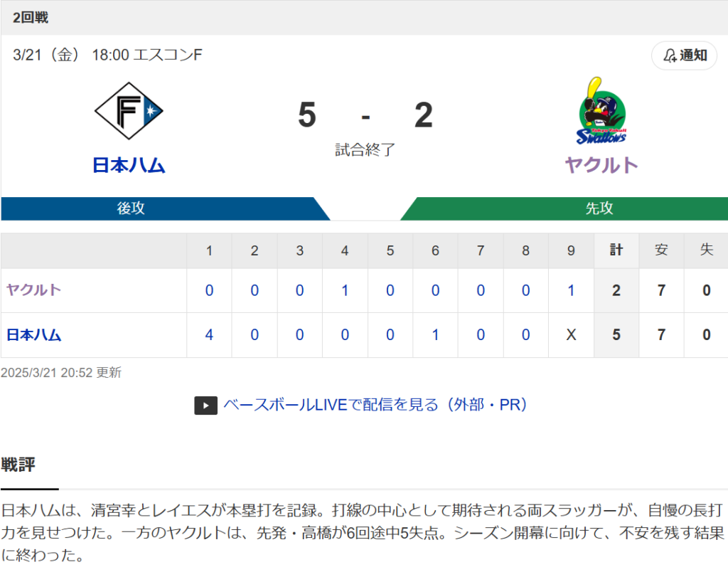Open the 日本ハム team name under the logo
This screenshot has height=567, width=728.
[x=129, y=166]
